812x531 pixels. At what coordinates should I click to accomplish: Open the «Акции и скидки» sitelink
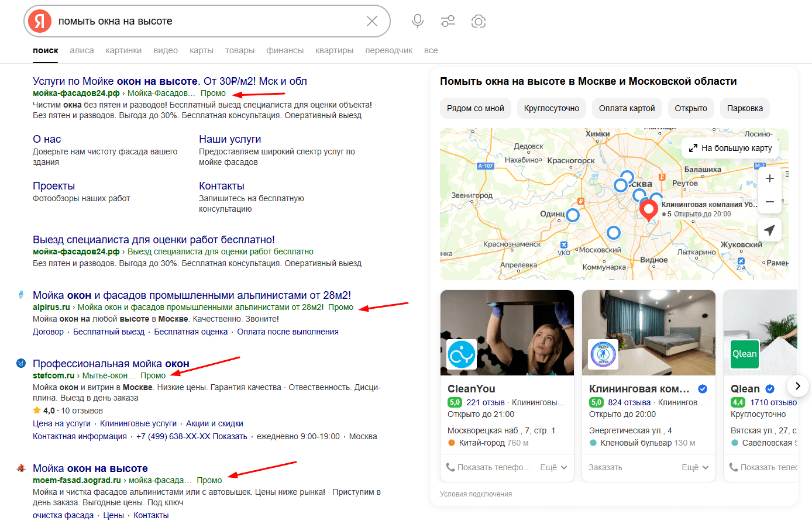pos(215,423)
